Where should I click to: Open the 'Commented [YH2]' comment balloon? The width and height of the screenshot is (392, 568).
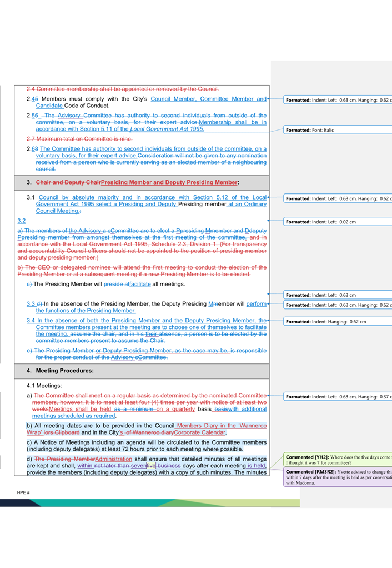click(x=338, y=460)
